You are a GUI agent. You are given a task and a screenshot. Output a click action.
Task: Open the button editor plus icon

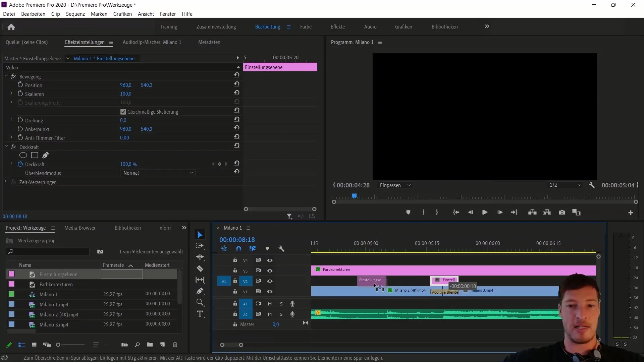coord(631,213)
